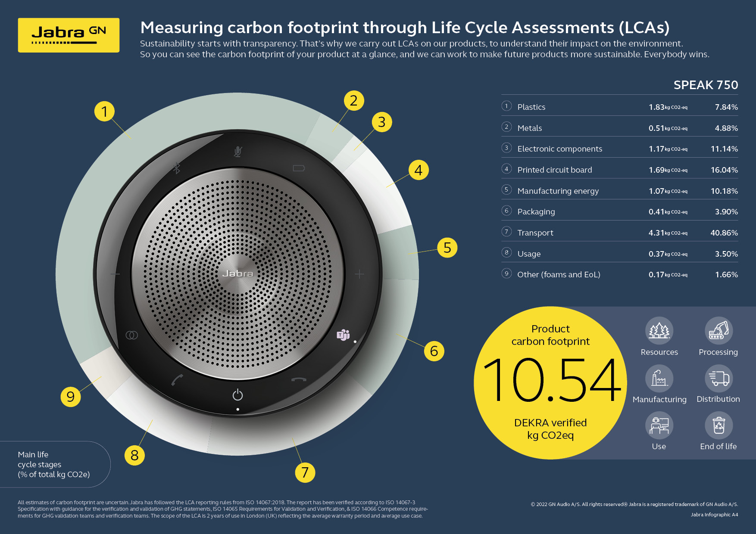Click the SPEAK 750 heading
The height and width of the screenshot is (534, 756).
(x=706, y=85)
